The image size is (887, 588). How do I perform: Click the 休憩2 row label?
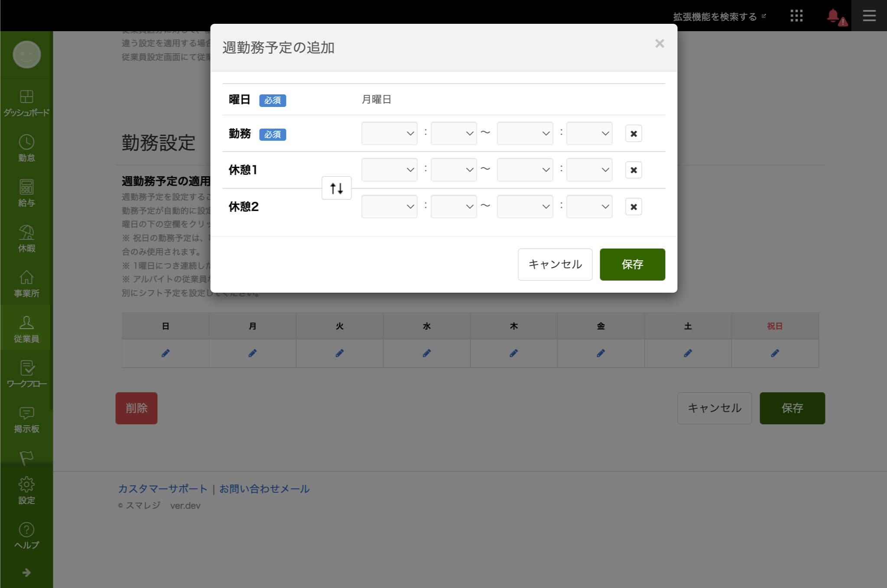[244, 207]
